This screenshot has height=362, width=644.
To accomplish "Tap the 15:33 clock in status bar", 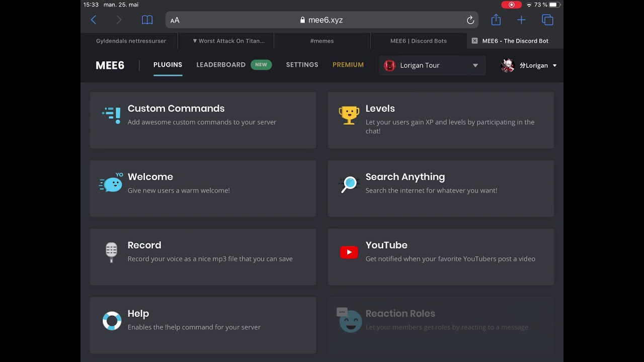I will coord(91,5).
